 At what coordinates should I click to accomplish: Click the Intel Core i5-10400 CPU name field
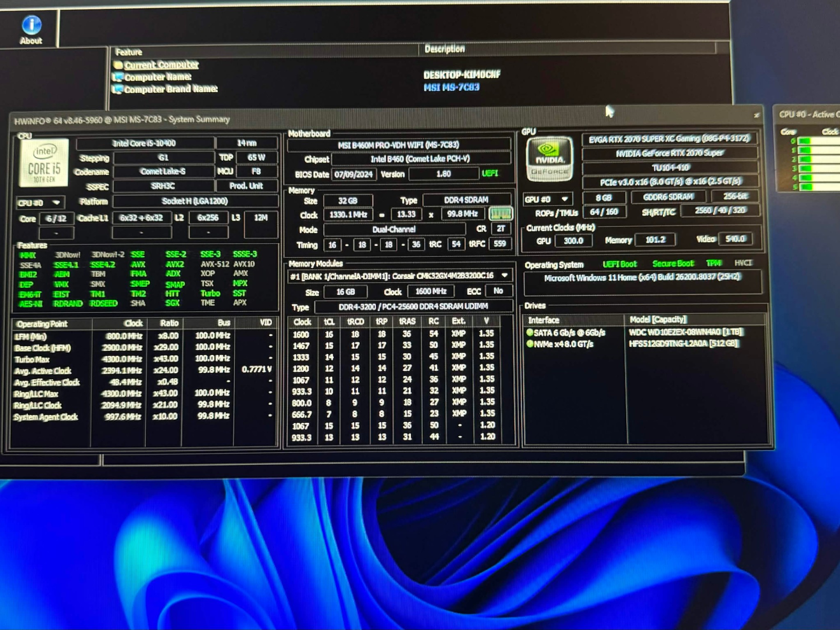(145, 143)
